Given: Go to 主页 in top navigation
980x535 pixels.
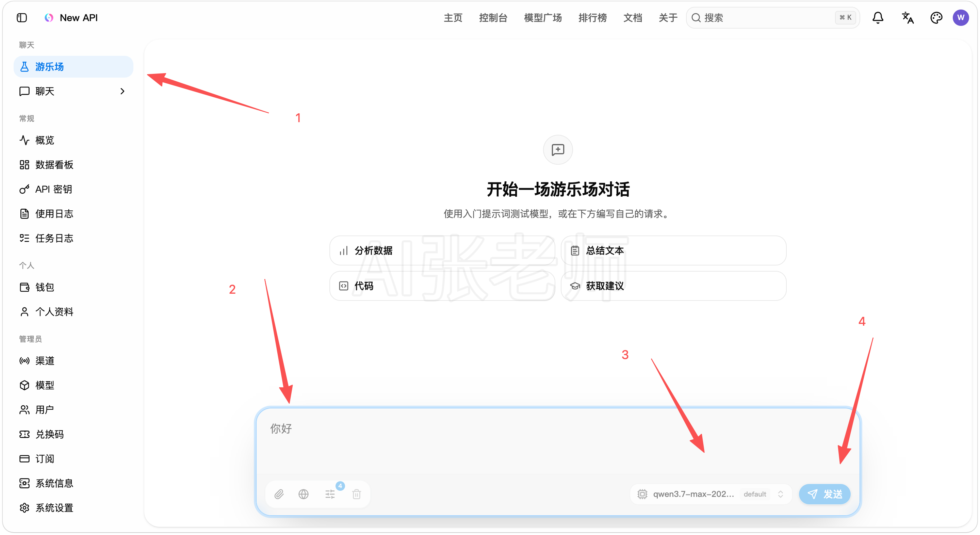Looking at the screenshot, I should tap(453, 18).
